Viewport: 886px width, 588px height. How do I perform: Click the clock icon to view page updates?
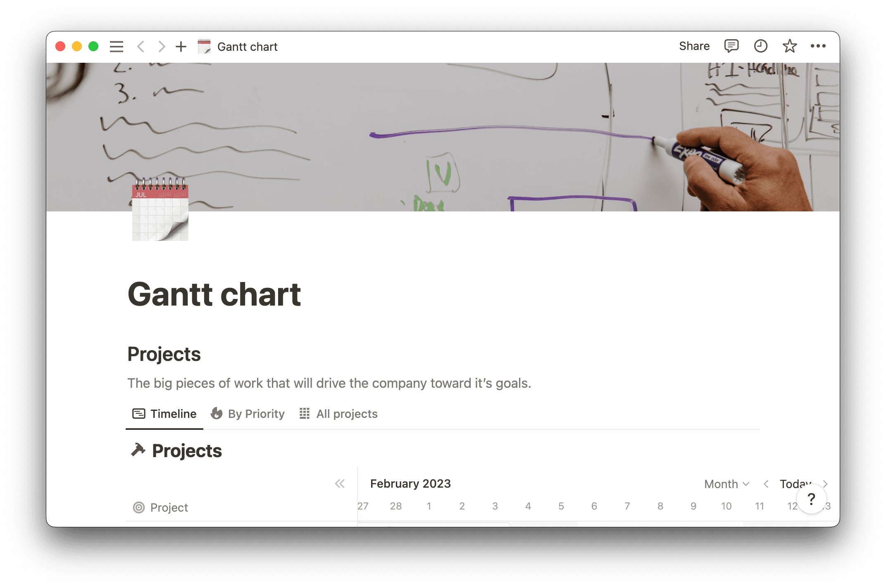760,46
